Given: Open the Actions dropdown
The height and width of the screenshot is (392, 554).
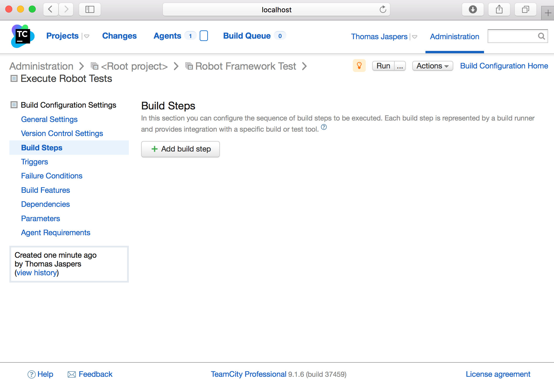Looking at the screenshot, I should point(432,66).
